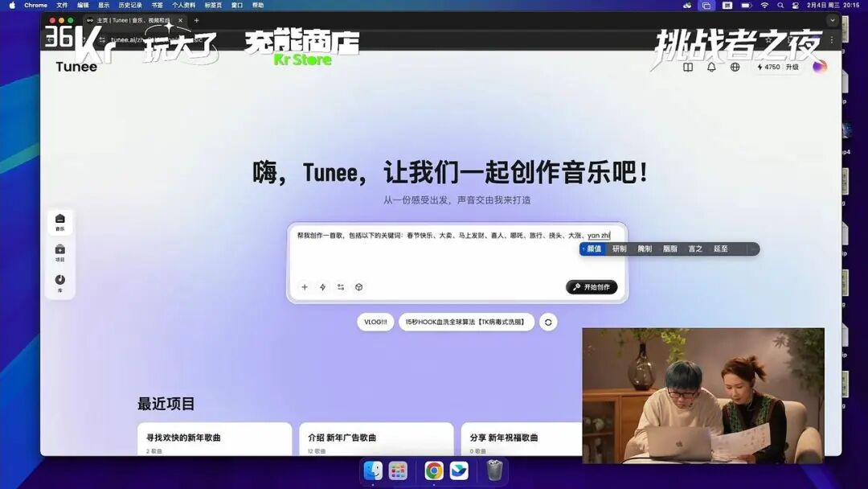Viewport: 868px width, 489px height.
Task: Click the cloud status icon in the menu bar
Action: (687, 5)
